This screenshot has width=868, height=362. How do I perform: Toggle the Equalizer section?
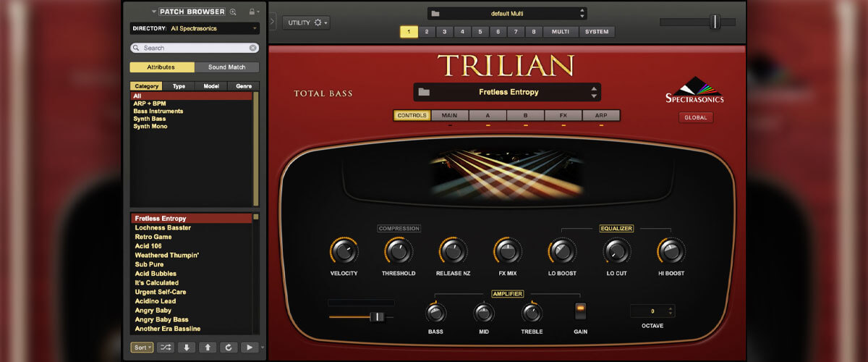[x=616, y=228]
